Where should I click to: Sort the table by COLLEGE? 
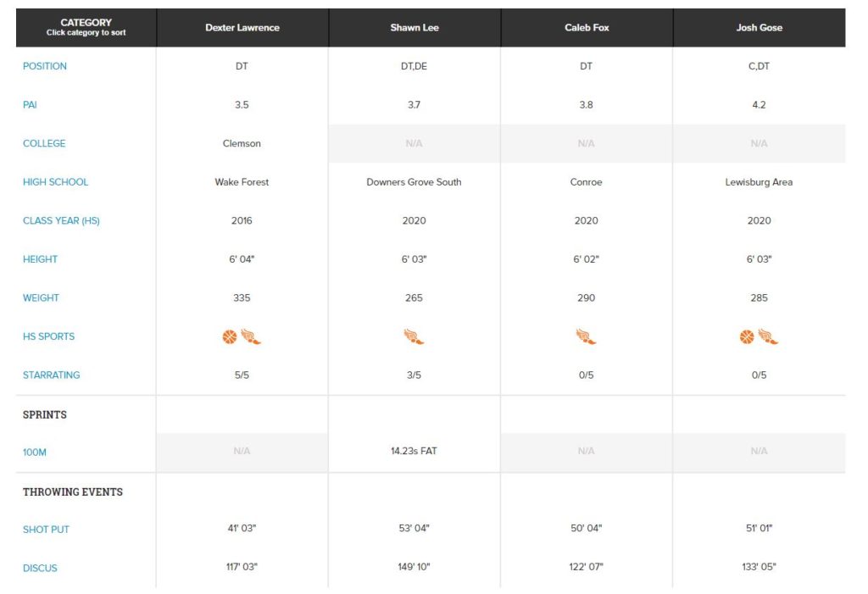[42, 143]
